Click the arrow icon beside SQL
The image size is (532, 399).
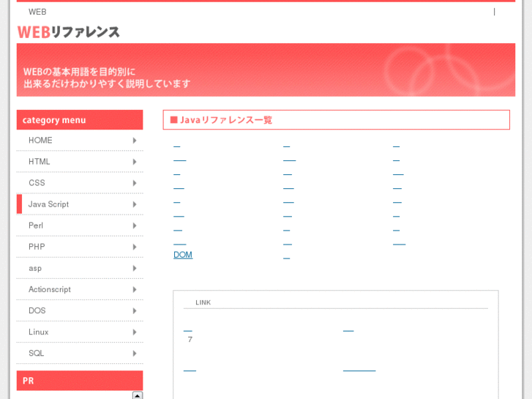pos(135,353)
